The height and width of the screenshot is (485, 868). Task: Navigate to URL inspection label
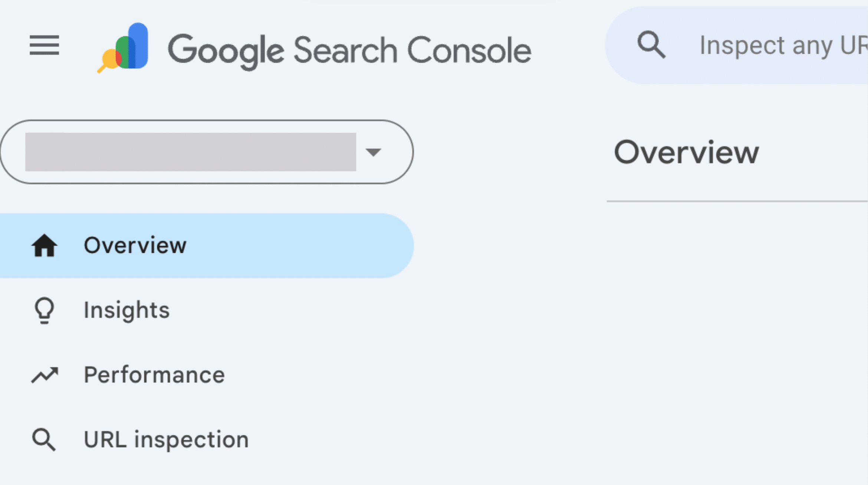(166, 440)
